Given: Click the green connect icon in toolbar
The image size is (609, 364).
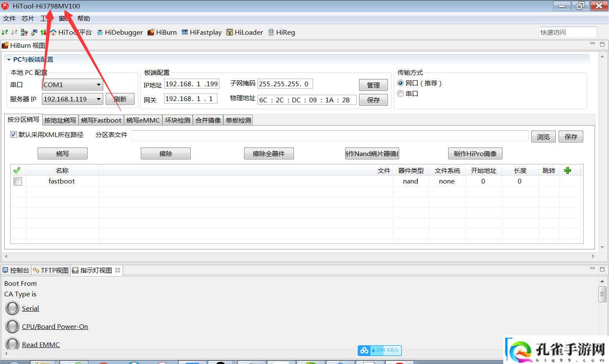Looking at the screenshot, I should [x=5, y=32].
